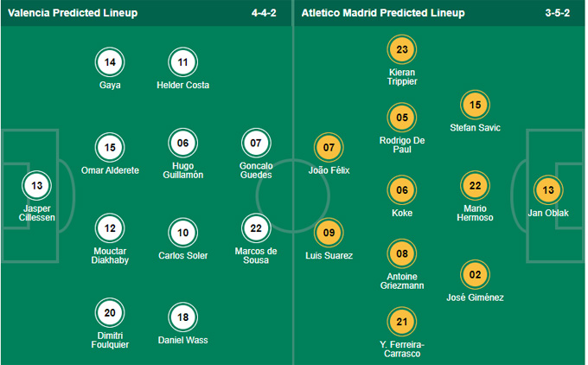
Task: Click the Valencia 4-4-2 formation text
Action: point(264,13)
